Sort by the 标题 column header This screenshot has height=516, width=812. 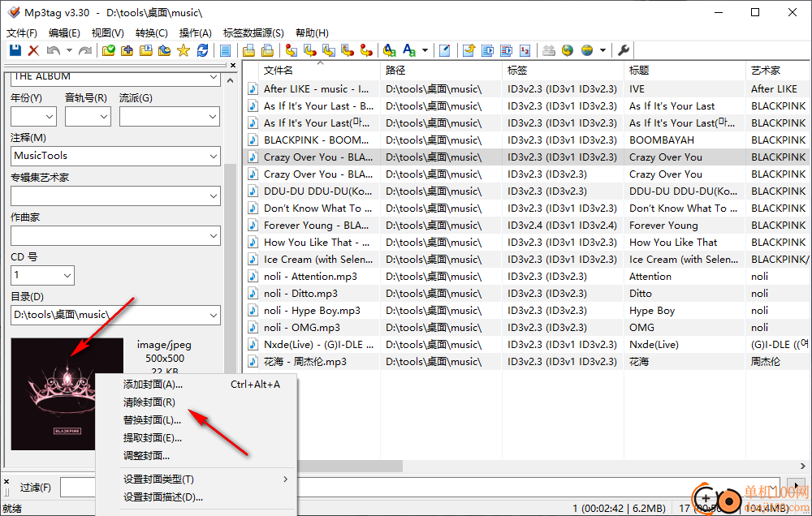684,71
